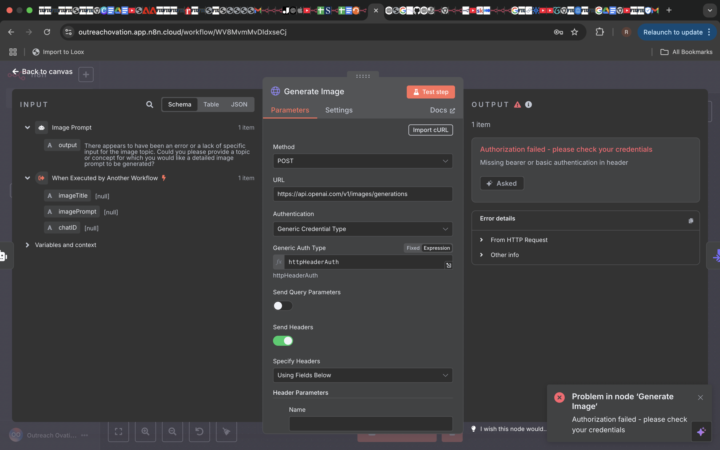
Task: Navigate back in browser
Action: [x=11, y=32]
